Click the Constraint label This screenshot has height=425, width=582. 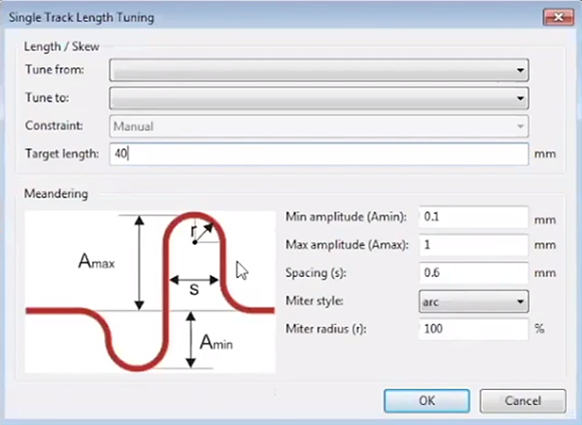54,125
